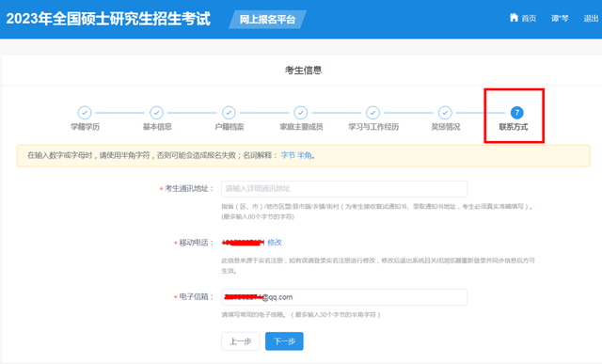Click 修改 next to mobile phone number
Screen dimensions: 602x364
click(275, 243)
